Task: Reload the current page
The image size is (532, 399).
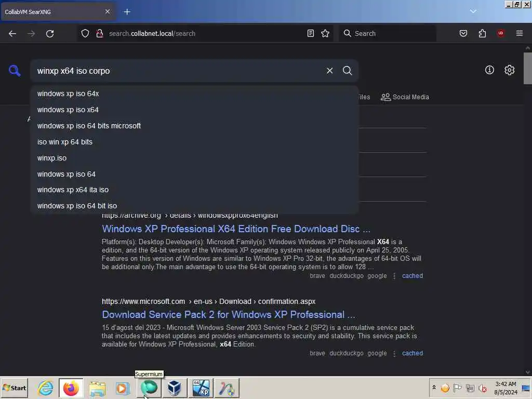Action: [50, 34]
